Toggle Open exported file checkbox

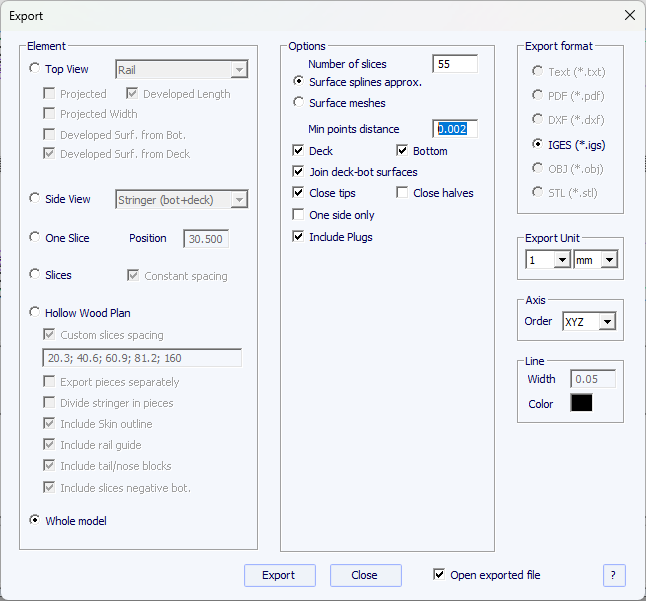[x=439, y=575]
